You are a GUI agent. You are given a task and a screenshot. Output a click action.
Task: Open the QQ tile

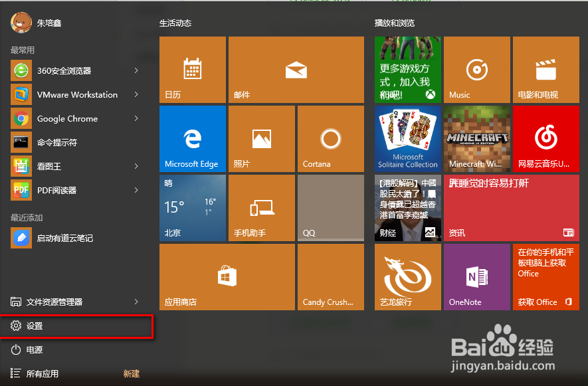331,208
